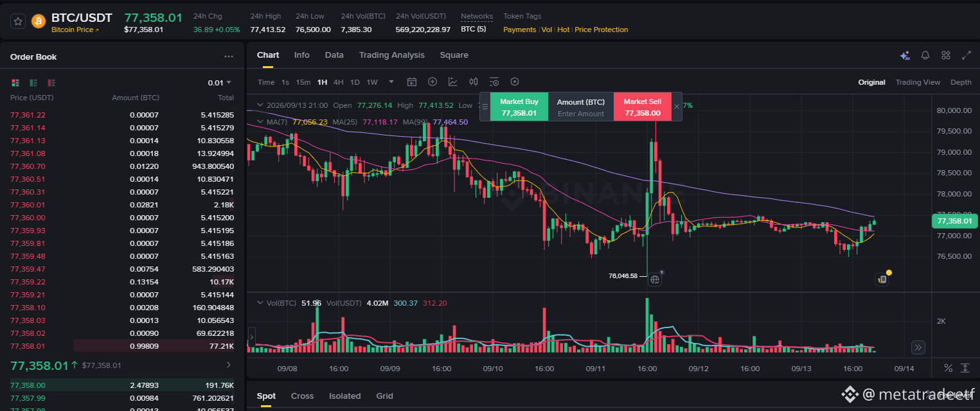
Task: Show only buy orders in order book
Action: 33,82
